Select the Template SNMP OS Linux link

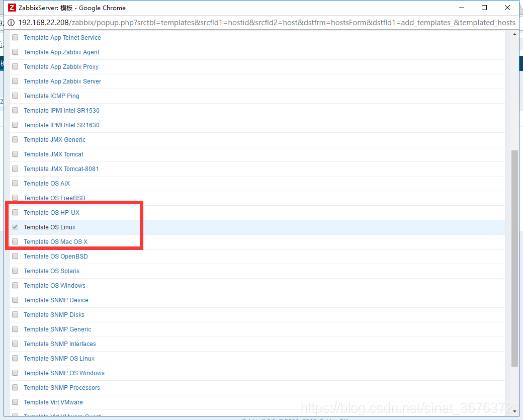pos(59,359)
